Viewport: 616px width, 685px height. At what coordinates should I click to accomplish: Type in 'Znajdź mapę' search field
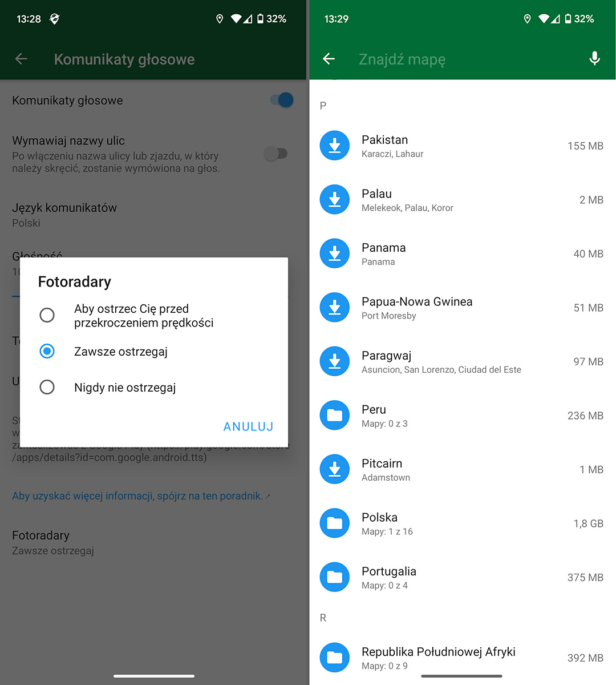click(456, 59)
